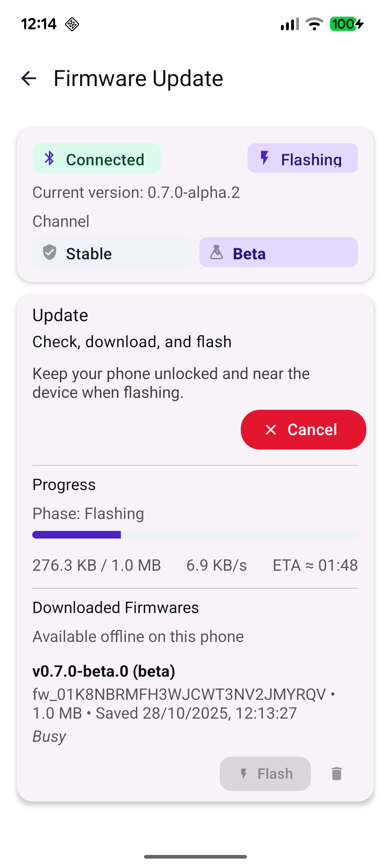The width and height of the screenshot is (391, 868).
Task: Tap the cellular signal bars icon
Action: pos(290,24)
